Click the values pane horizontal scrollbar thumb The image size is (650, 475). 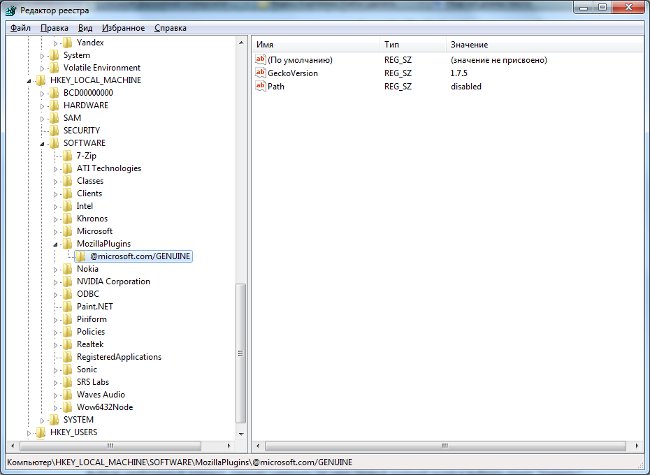tap(445, 446)
